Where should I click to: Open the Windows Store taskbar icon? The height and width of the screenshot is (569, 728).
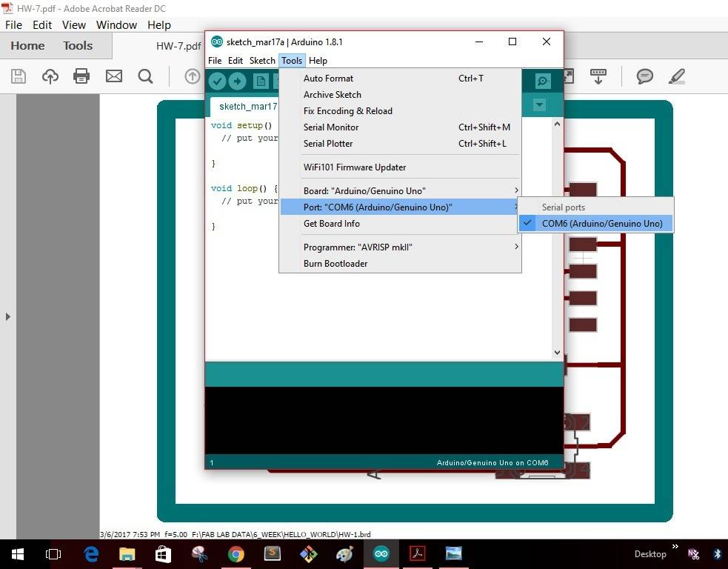[163, 553]
